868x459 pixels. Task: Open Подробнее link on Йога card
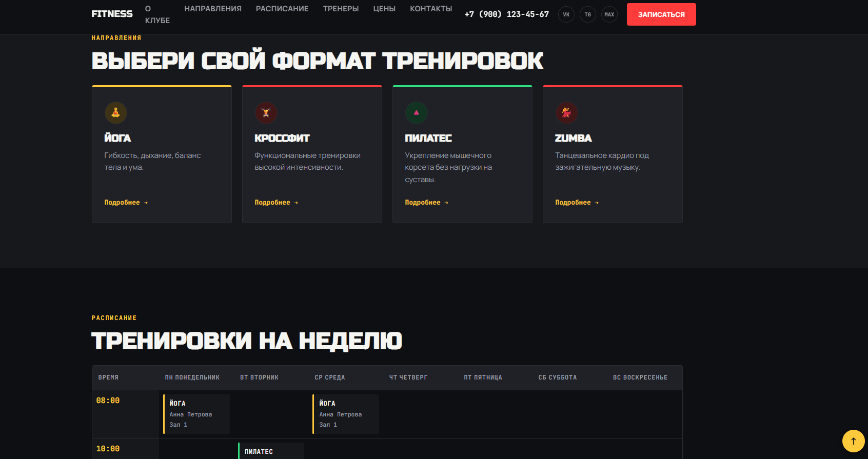pyautogui.click(x=126, y=203)
